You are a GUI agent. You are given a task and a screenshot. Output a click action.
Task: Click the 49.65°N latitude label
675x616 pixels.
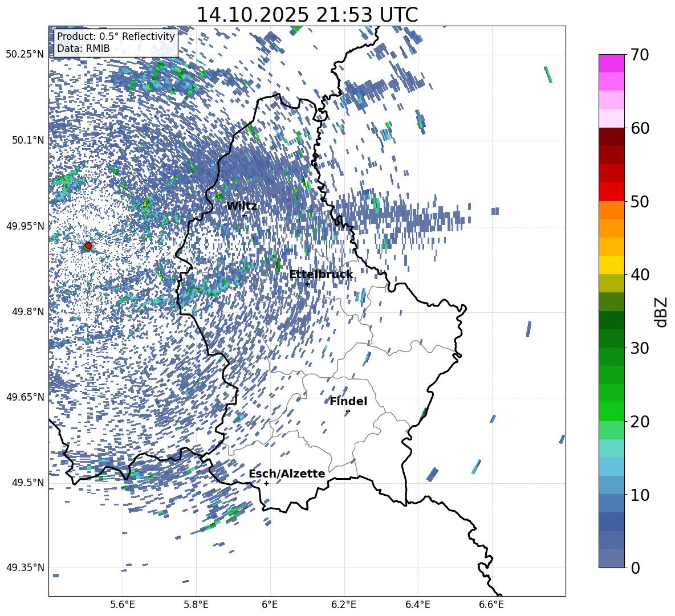25,397
